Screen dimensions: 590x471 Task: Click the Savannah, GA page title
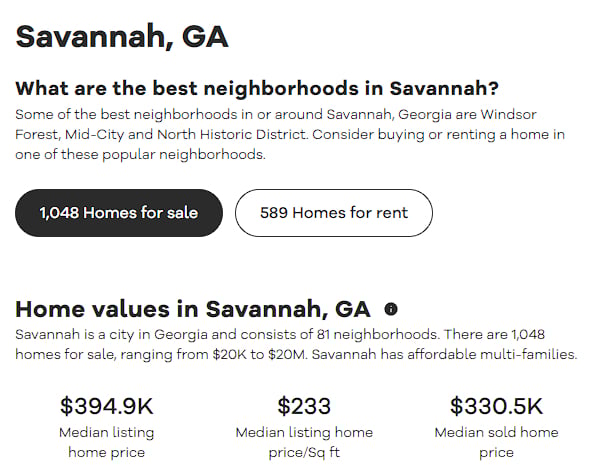coord(122,36)
